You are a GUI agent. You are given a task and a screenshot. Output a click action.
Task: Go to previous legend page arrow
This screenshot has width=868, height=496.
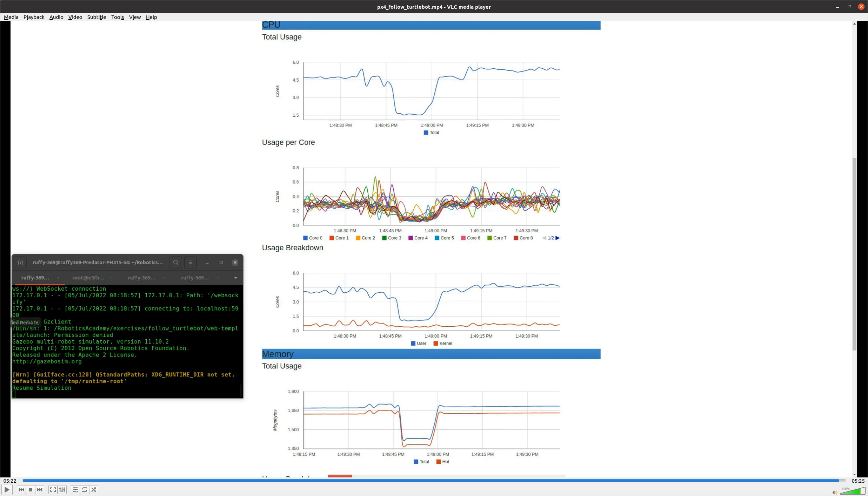pyautogui.click(x=544, y=238)
